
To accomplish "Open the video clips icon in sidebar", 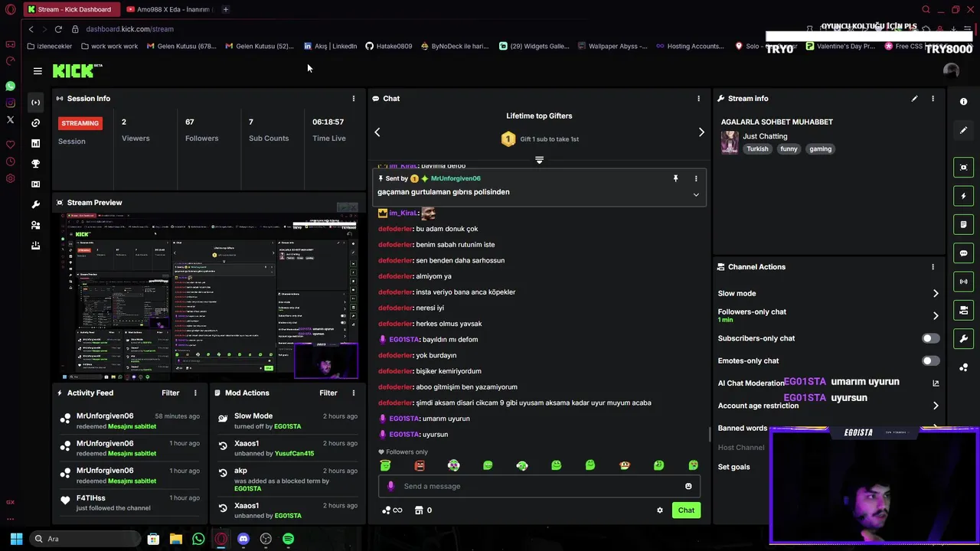I will coord(35,184).
